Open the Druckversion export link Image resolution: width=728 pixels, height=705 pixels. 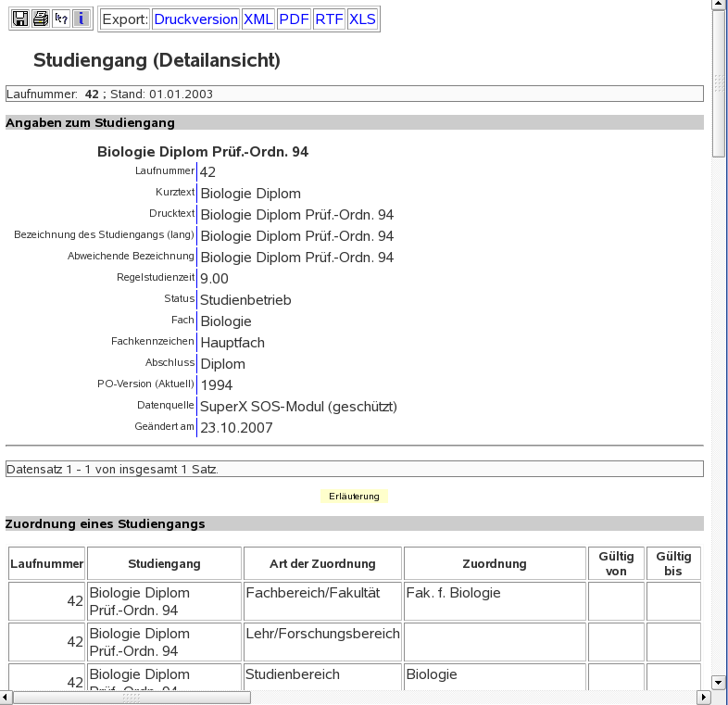[x=196, y=19]
